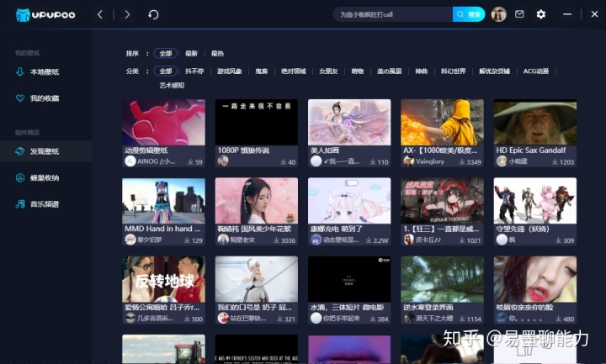Filter by the 艺术感知 category
Viewport: 606px width, 364px height.
(172, 85)
